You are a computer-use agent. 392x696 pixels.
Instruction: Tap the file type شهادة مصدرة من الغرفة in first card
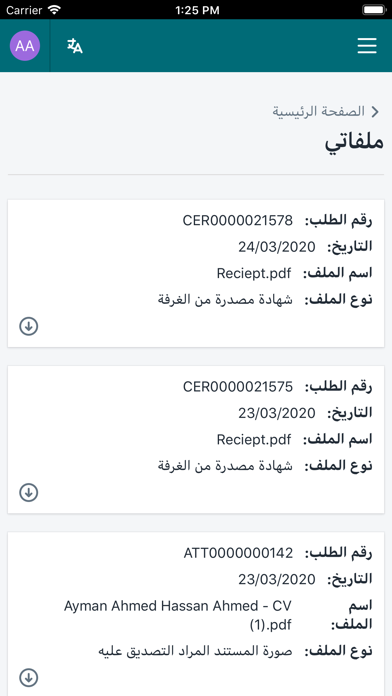click(x=226, y=300)
